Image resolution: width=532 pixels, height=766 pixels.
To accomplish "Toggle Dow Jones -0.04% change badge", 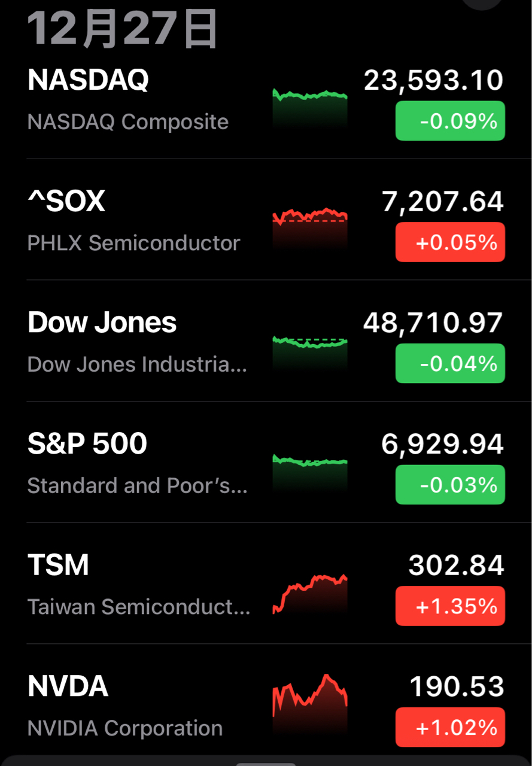I will tap(450, 363).
